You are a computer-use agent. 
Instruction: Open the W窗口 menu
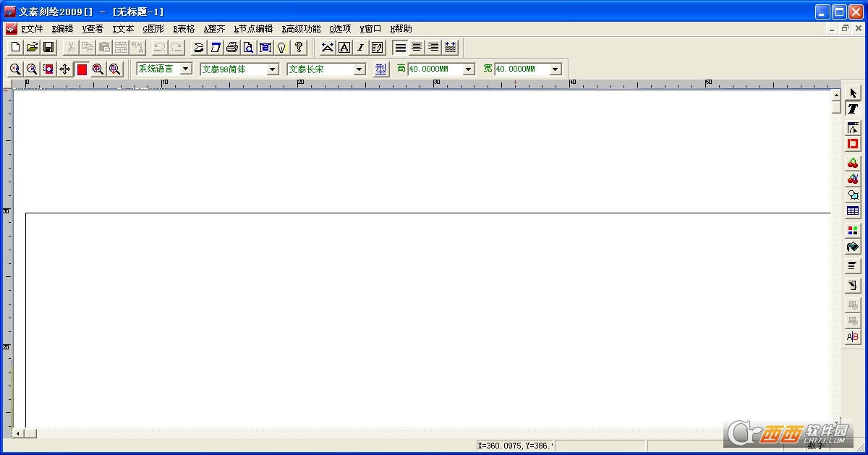pos(370,29)
